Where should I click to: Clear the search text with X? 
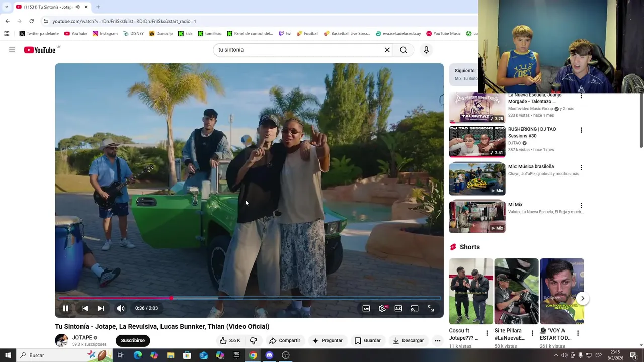(387, 50)
